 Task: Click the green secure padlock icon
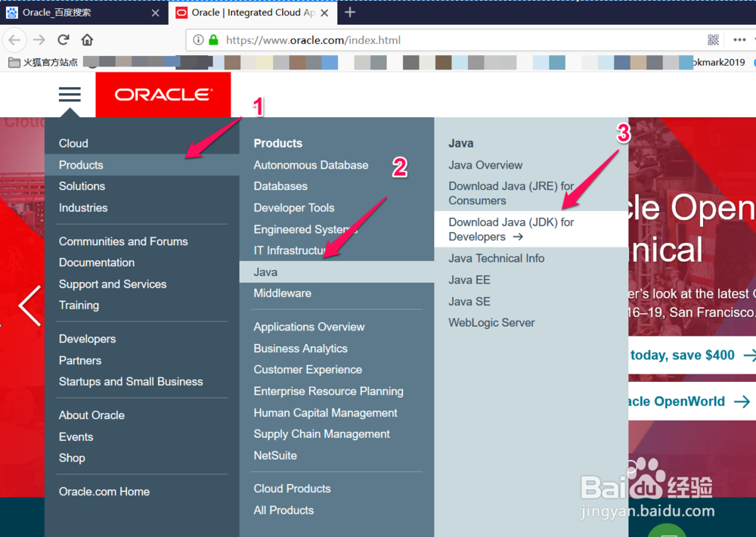pos(214,39)
